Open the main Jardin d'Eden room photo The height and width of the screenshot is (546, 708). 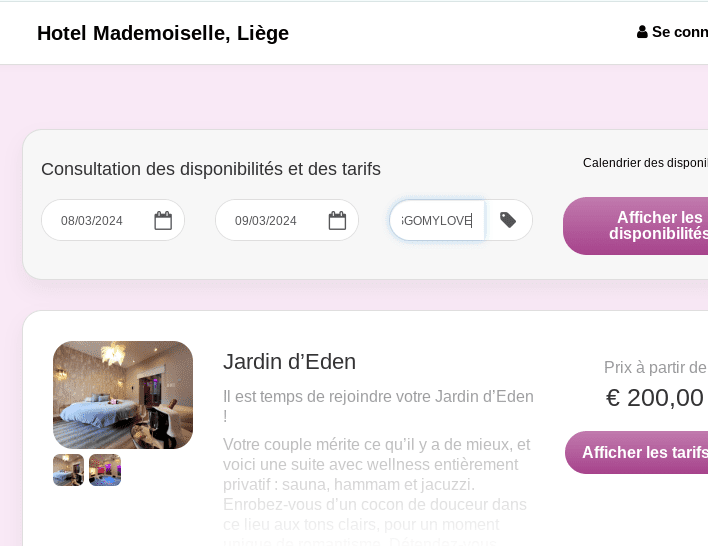tap(123, 395)
